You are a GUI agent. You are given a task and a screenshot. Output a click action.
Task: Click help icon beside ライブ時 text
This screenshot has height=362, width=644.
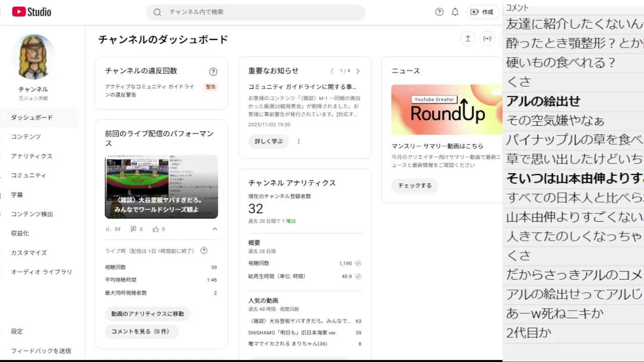pyautogui.click(x=204, y=250)
